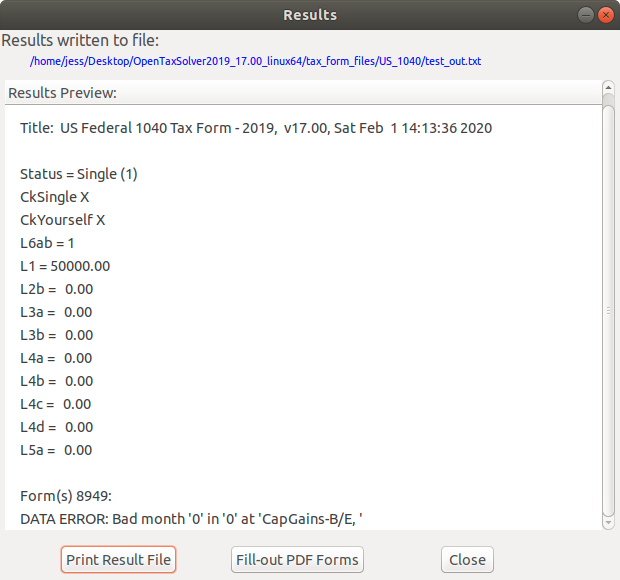Click the 'L6ab = 1' line

point(47,243)
